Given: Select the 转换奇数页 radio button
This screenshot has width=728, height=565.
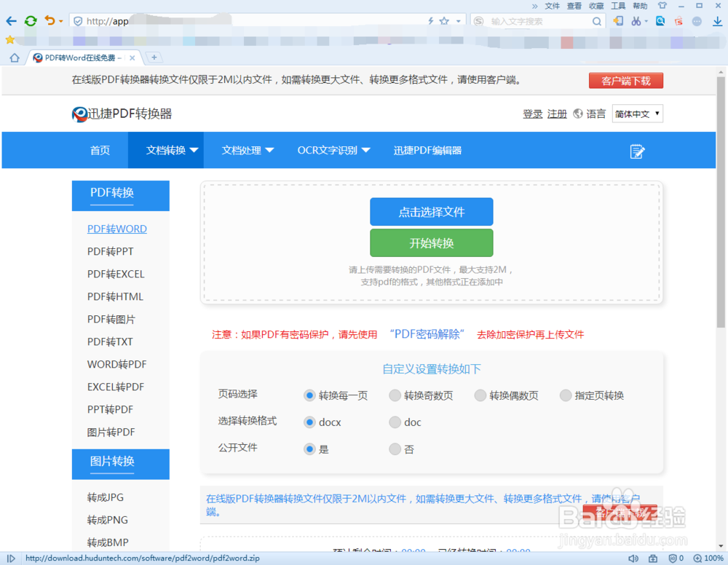Looking at the screenshot, I should 395,395.
